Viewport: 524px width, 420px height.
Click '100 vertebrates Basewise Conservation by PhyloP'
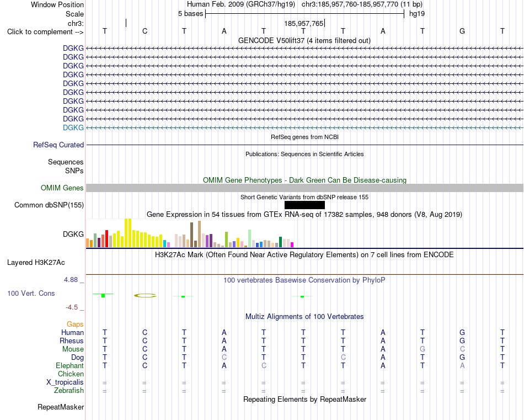click(x=304, y=280)
